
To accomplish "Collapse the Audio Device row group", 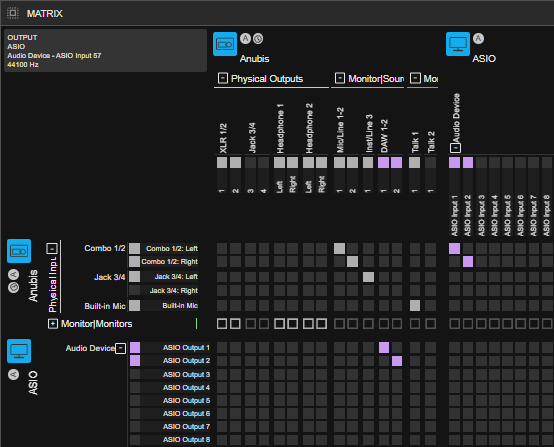I will [120, 348].
